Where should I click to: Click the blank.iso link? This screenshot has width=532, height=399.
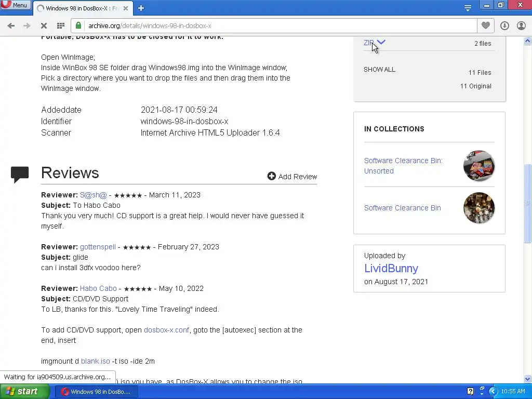point(96,362)
